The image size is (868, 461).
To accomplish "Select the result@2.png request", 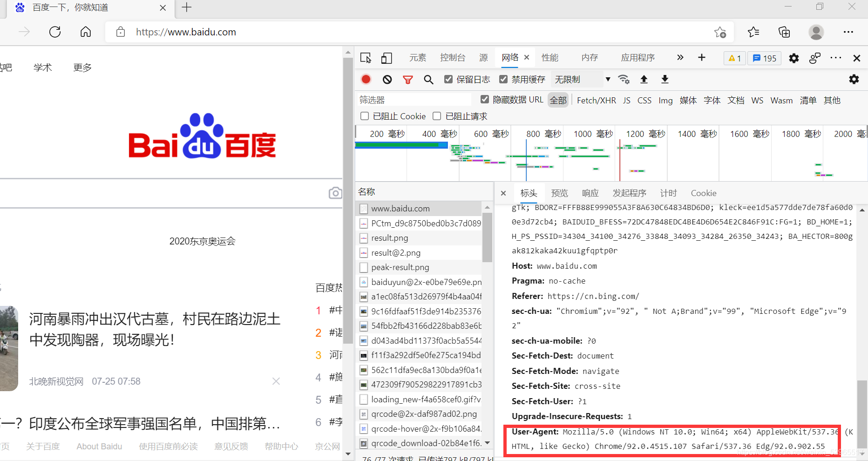I will (419, 252).
